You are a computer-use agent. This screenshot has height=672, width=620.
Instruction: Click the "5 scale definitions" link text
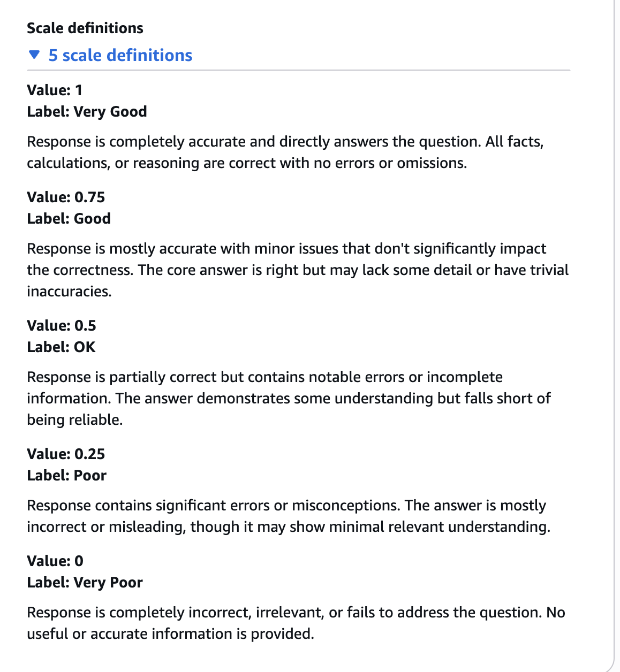coord(120,55)
